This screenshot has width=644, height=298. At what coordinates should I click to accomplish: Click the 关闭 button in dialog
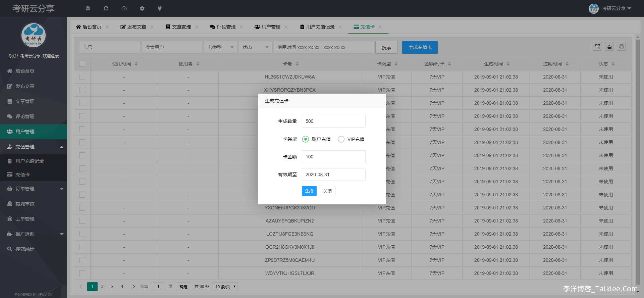[327, 191]
